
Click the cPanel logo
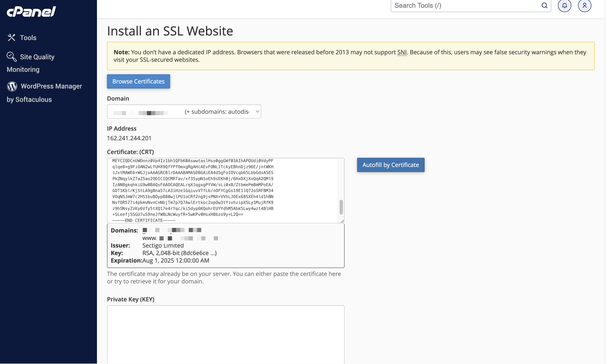click(x=31, y=11)
